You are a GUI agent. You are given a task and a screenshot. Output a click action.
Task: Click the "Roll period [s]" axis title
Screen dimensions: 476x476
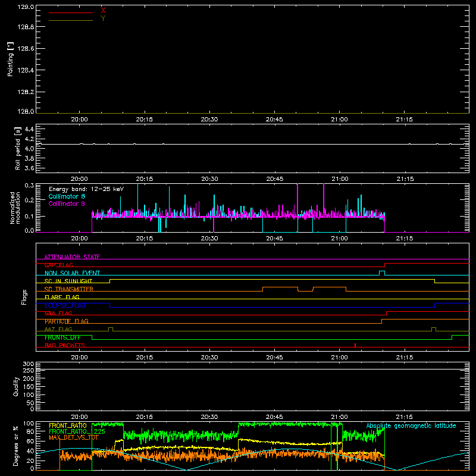pos(18,148)
